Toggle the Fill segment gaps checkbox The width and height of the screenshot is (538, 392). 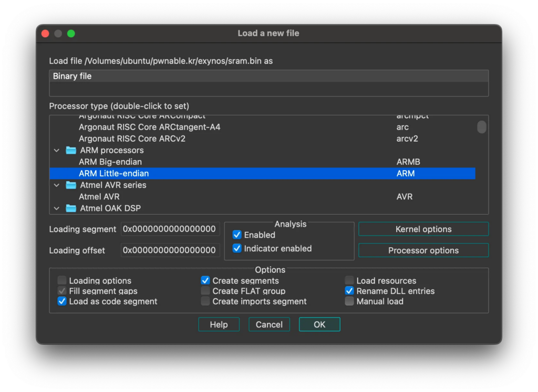(62, 291)
